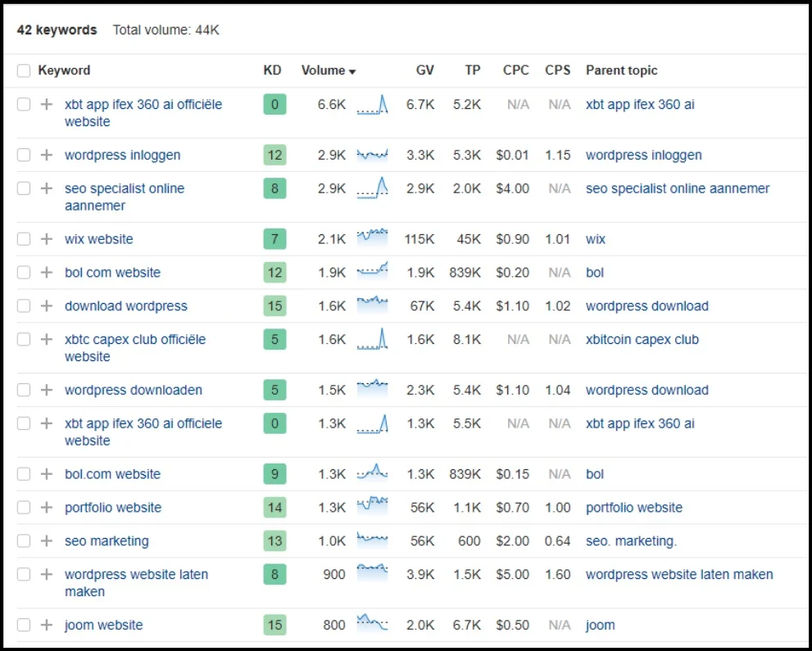Check the wordpress downloaden row box
This screenshot has height=651, width=812.
[24, 390]
